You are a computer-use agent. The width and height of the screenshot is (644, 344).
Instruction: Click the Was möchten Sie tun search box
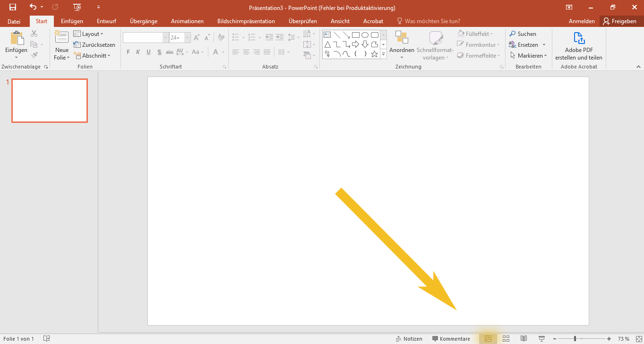429,21
